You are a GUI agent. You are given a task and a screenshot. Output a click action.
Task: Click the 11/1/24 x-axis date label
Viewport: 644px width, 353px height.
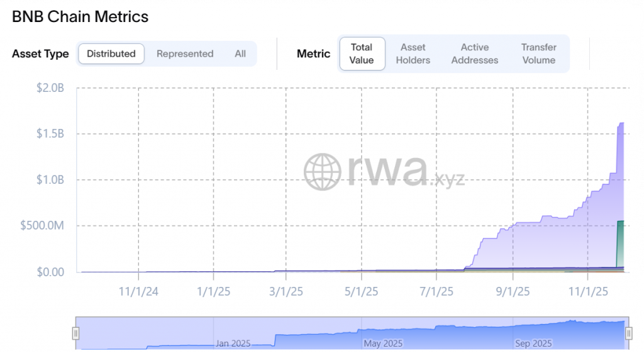[x=138, y=292]
